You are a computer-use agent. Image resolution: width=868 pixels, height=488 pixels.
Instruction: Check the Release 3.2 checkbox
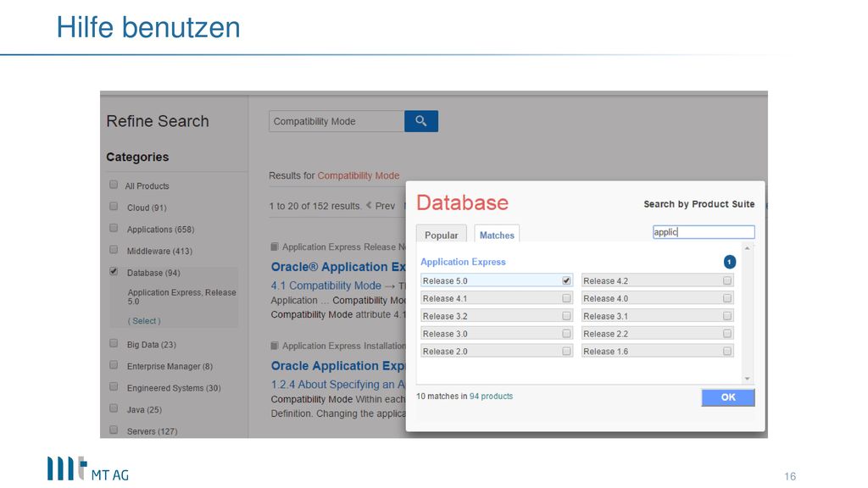pos(566,316)
